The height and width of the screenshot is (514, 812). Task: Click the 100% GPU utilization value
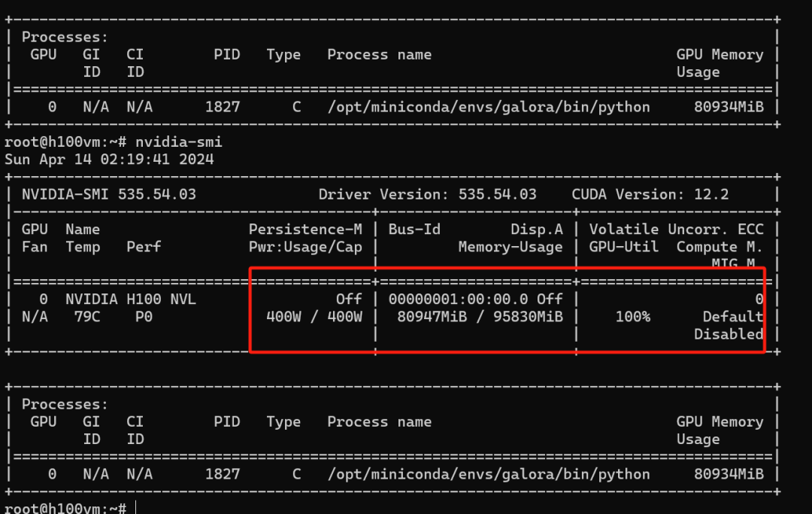click(x=632, y=317)
